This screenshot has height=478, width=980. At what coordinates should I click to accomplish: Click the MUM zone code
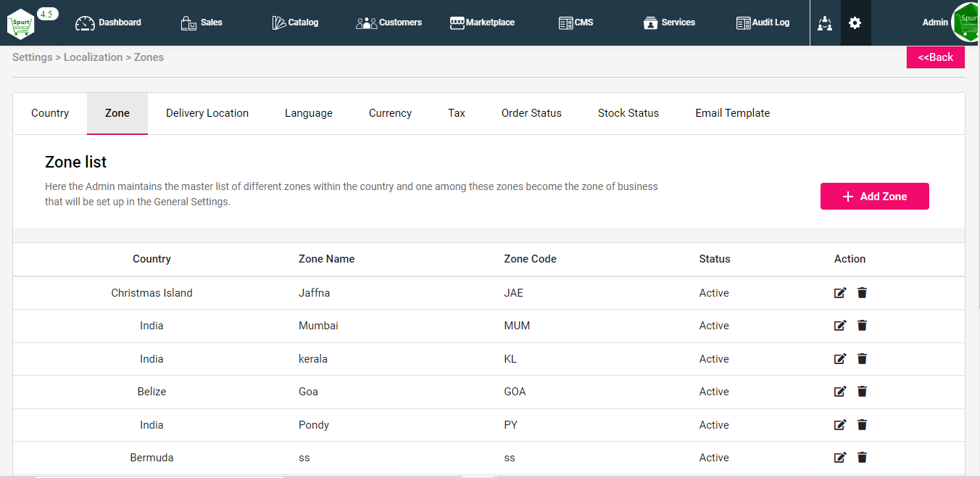click(517, 326)
